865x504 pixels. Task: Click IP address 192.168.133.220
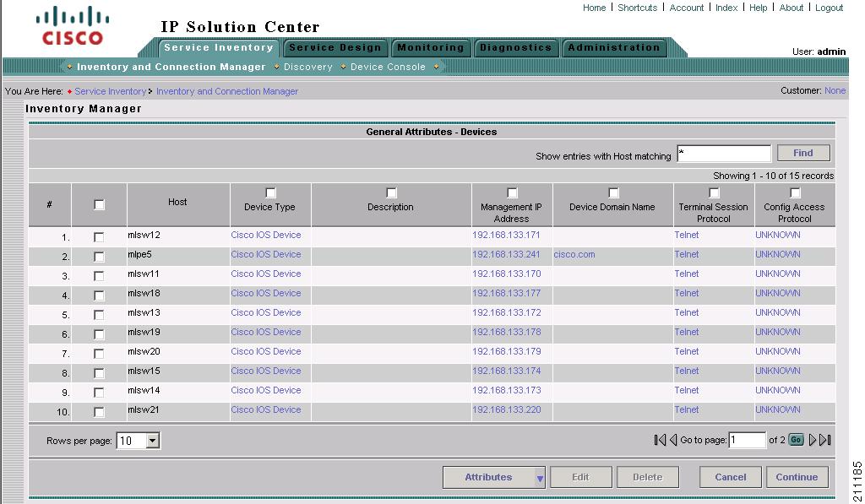[x=507, y=409]
